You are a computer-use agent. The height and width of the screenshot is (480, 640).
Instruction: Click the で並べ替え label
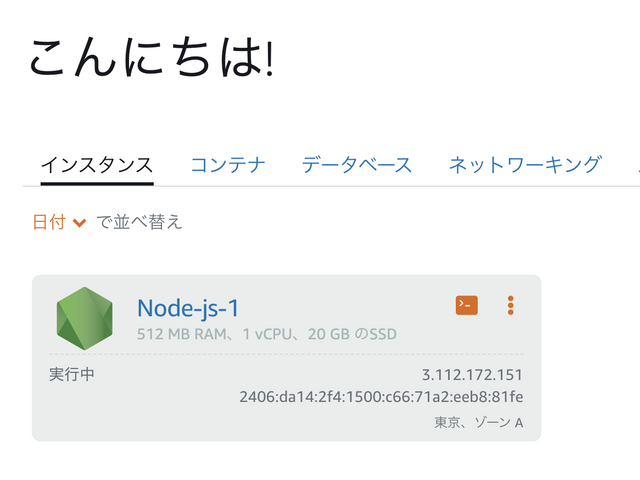click(139, 222)
